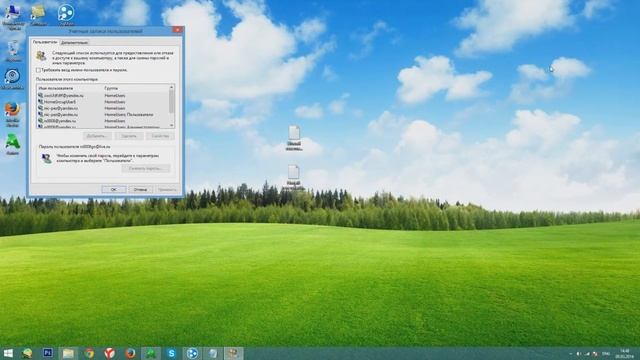Open the Mozilla Firefox desktop shortcut

pos(12,114)
